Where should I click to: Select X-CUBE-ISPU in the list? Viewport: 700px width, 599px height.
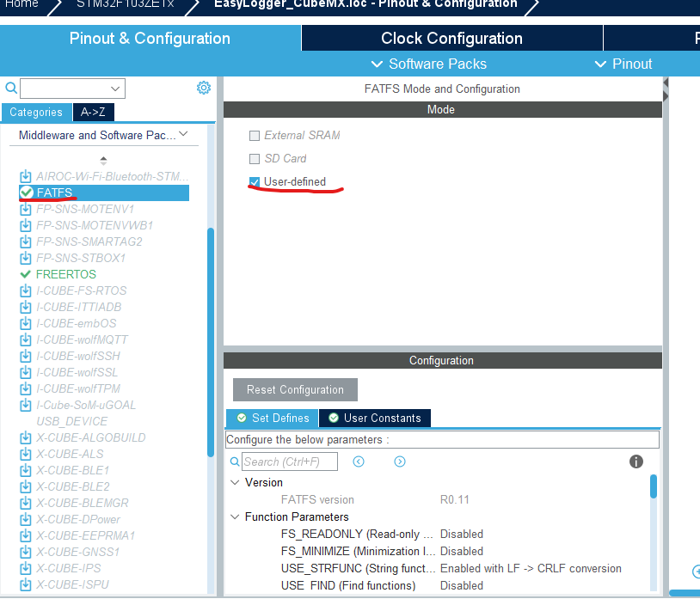click(72, 584)
